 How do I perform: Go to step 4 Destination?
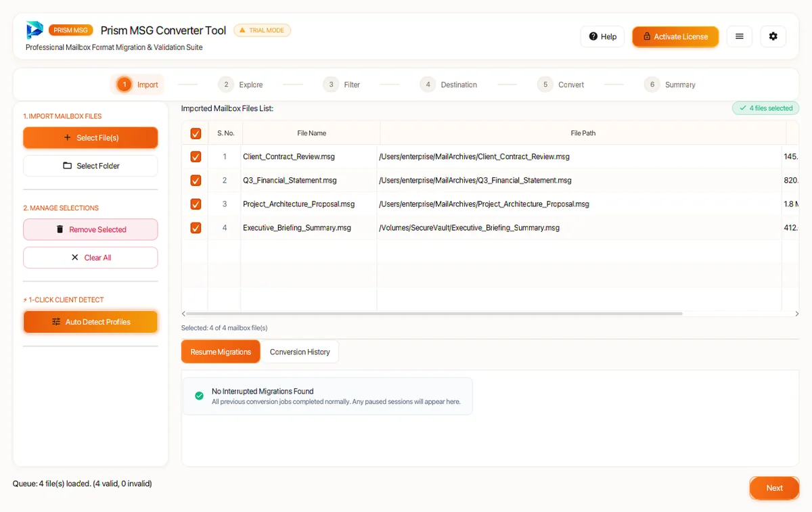pos(449,85)
